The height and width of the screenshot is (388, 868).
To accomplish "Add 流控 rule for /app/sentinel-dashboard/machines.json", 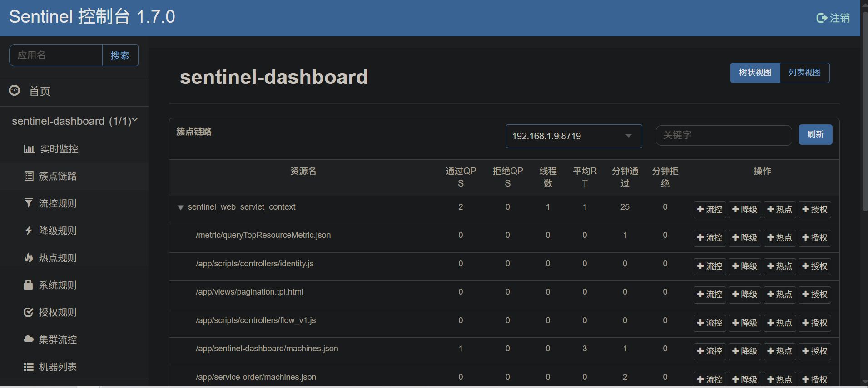I will tap(709, 351).
